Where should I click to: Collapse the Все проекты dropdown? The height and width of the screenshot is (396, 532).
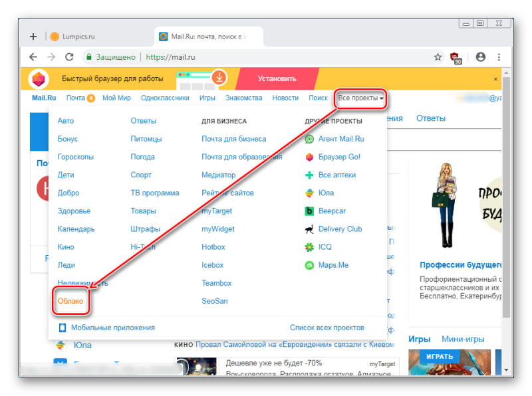[x=360, y=98]
